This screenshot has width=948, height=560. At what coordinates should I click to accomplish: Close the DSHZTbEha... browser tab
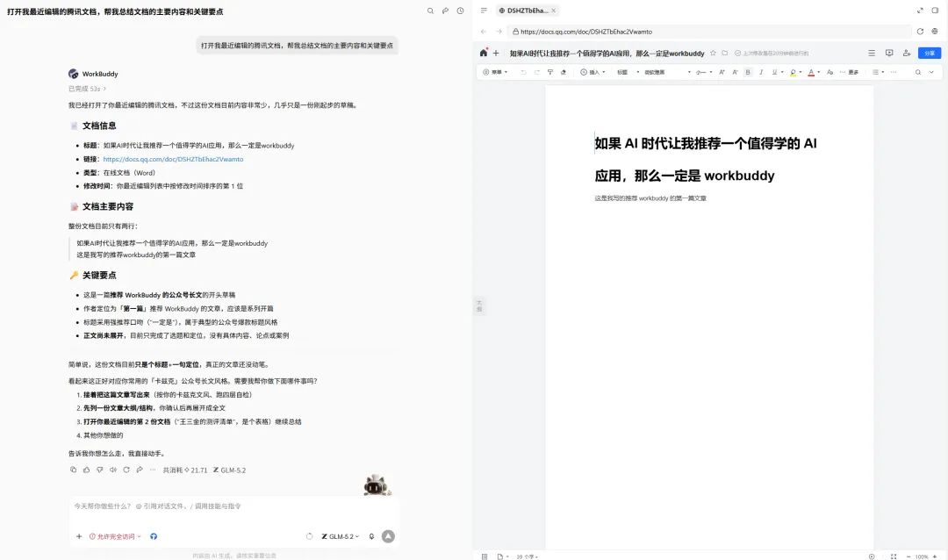click(x=553, y=11)
